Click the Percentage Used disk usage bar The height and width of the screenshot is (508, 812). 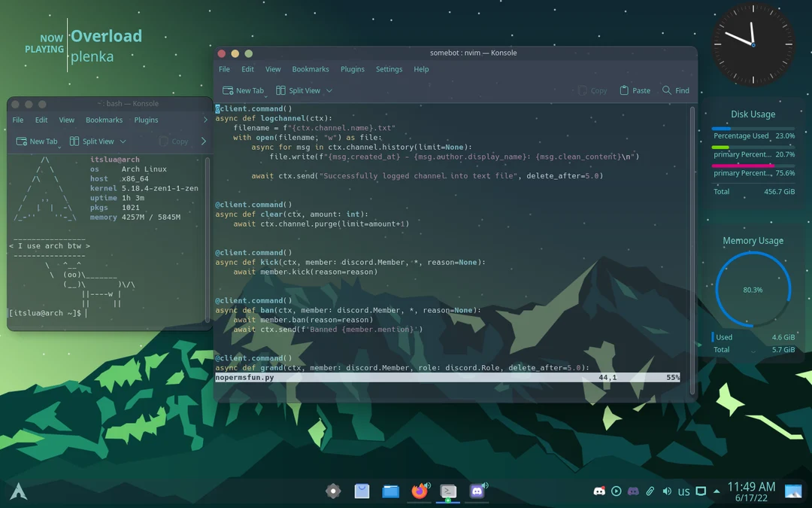tap(752, 130)
